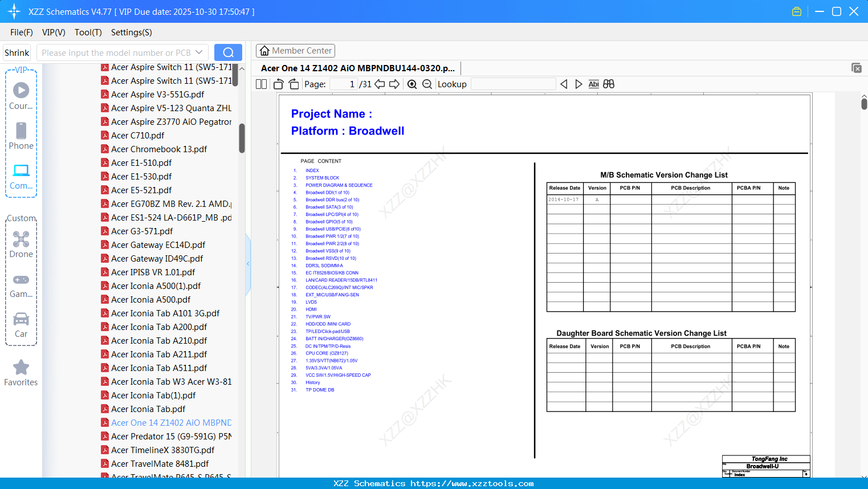Zoom out of the schematic

point(427,84)
